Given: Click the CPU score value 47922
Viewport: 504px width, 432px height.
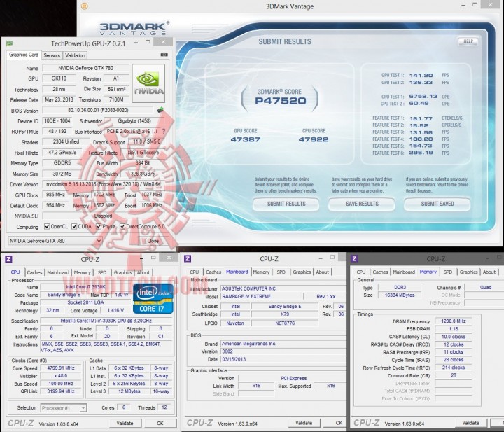Looking at the screenshot, I should pos(314,139).
